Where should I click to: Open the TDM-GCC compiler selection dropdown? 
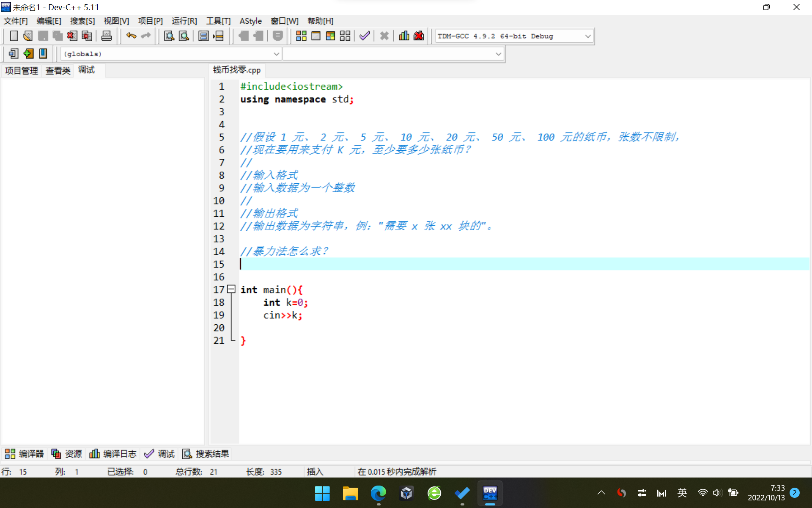587,36
